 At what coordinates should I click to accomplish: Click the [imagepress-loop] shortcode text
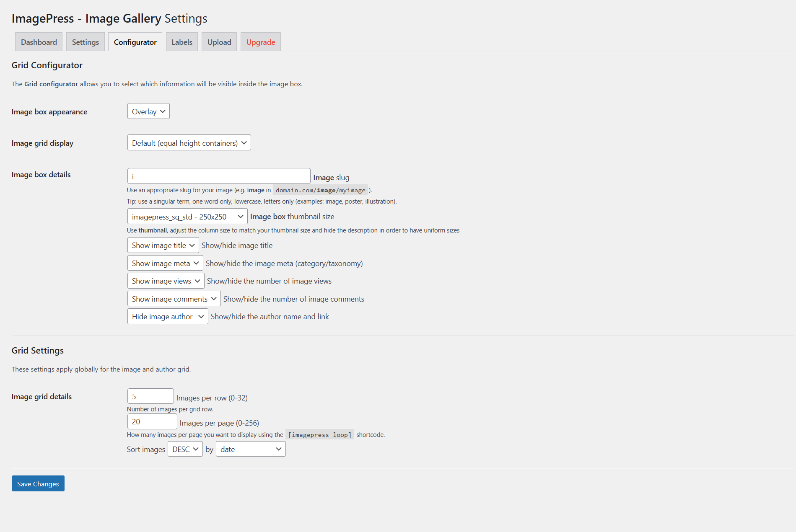(320, 435)
